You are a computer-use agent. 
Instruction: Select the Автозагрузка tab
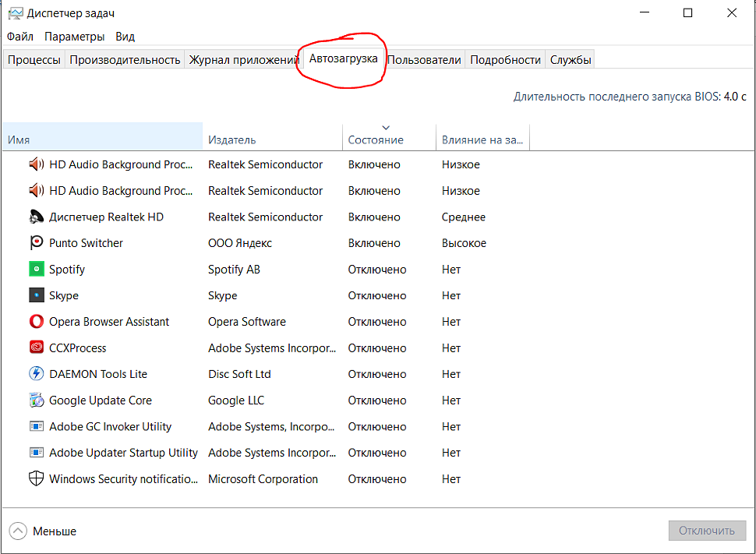pos(343,58)
